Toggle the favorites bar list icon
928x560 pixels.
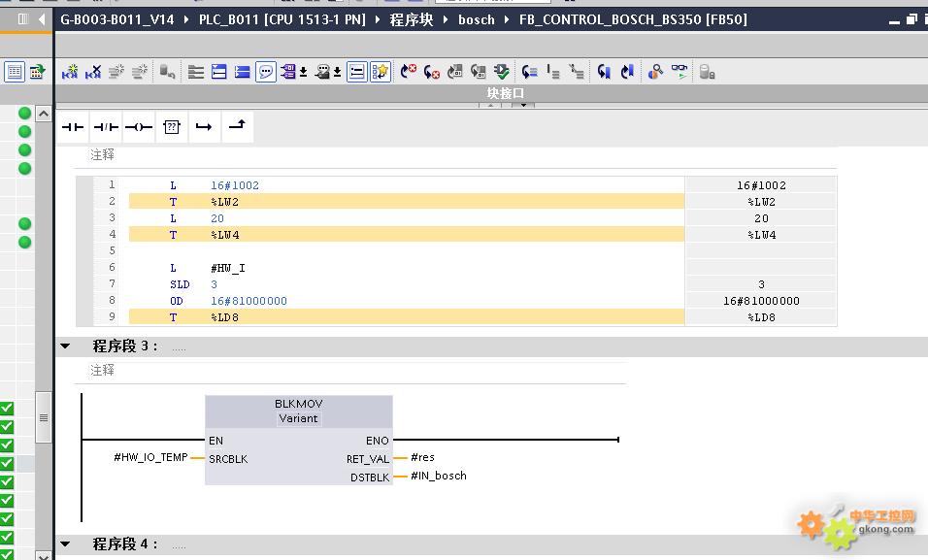click(357, 72)
